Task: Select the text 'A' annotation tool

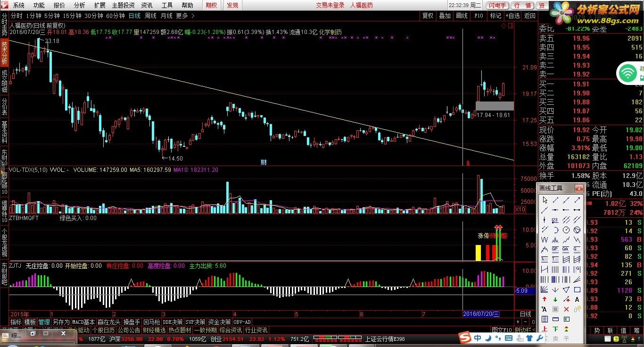Action: pos(577,299)
